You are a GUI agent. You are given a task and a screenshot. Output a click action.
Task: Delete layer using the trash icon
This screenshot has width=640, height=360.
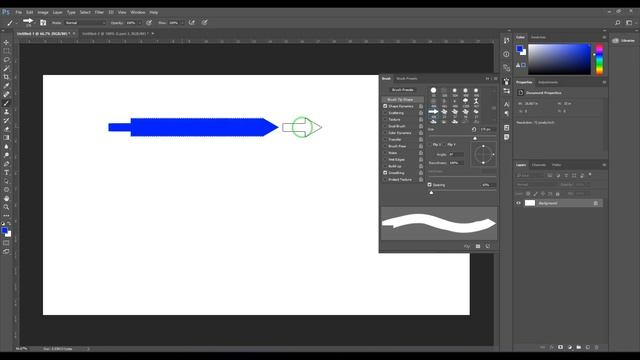(597, 347)
